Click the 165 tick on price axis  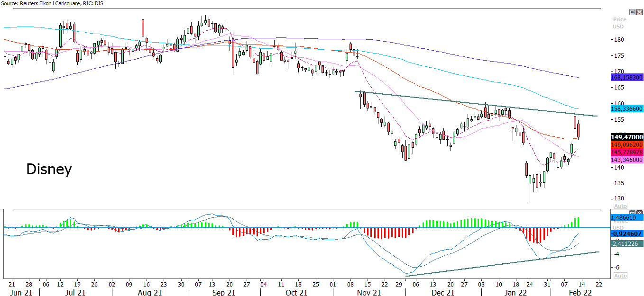(x=618, y=88)
